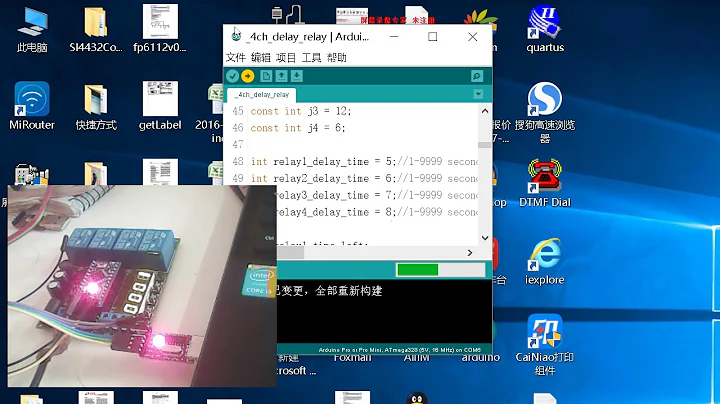Image resolution: width=720 pixels, height=404 pixels.
Task: Click the horizontal scroll right arrow
Action: pos(469,253)
